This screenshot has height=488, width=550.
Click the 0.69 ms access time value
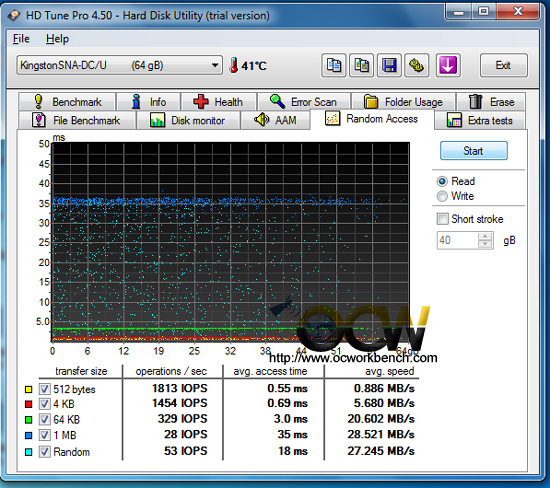pos(287,403)
